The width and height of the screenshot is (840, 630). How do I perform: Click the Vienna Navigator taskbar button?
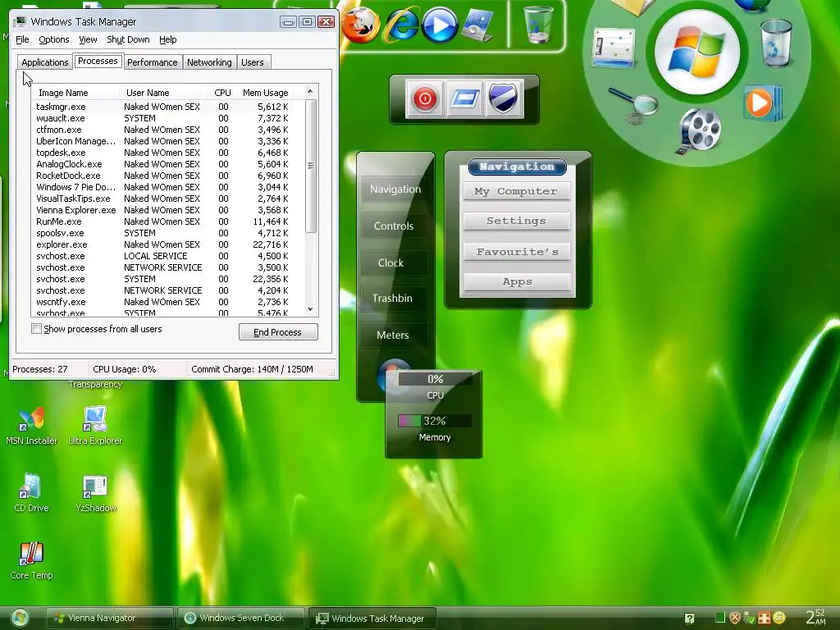pos(110,619)
